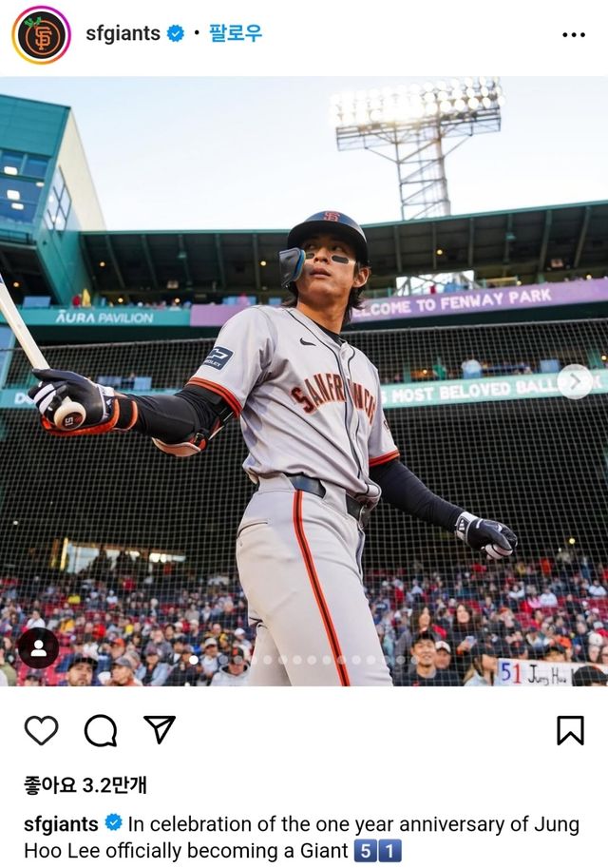The height and width of the screenshot is (868, 608).
Task: Click the caption text about Jung Hoo Lee
Action: click(x=301, y=837)
